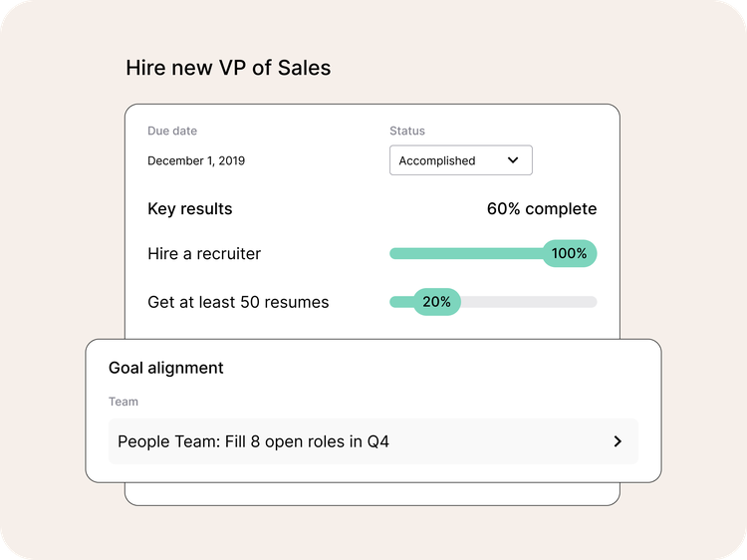Click the right arrow on People Team row
Screen dimensions: 747x560
[618, 441]
